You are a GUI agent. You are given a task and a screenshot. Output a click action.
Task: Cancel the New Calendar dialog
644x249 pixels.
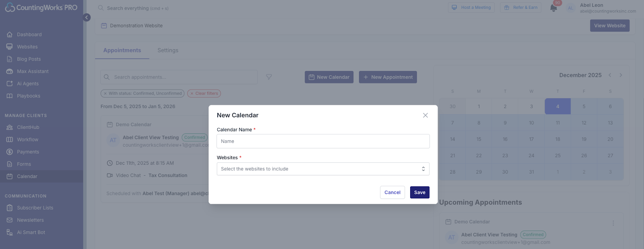tap(392, 193)
